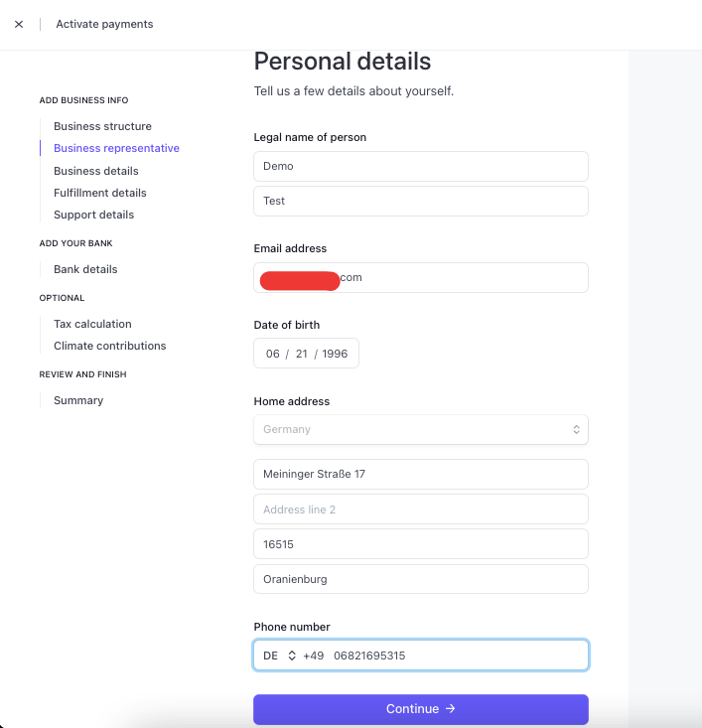This screenshot has height=728, width=702.
Task: Navigate to Support details
Action: coord(93,215)
